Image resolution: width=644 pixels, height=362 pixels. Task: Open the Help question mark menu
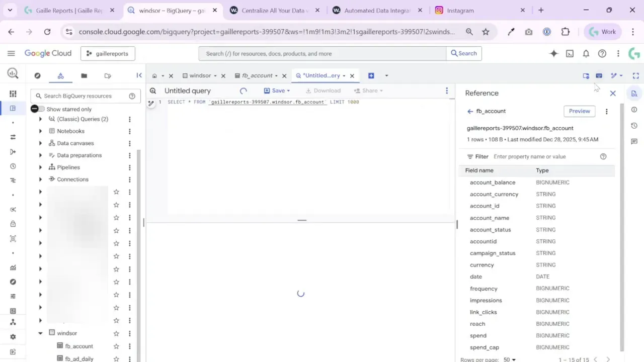pyautogui.click(x=602, y=53)
